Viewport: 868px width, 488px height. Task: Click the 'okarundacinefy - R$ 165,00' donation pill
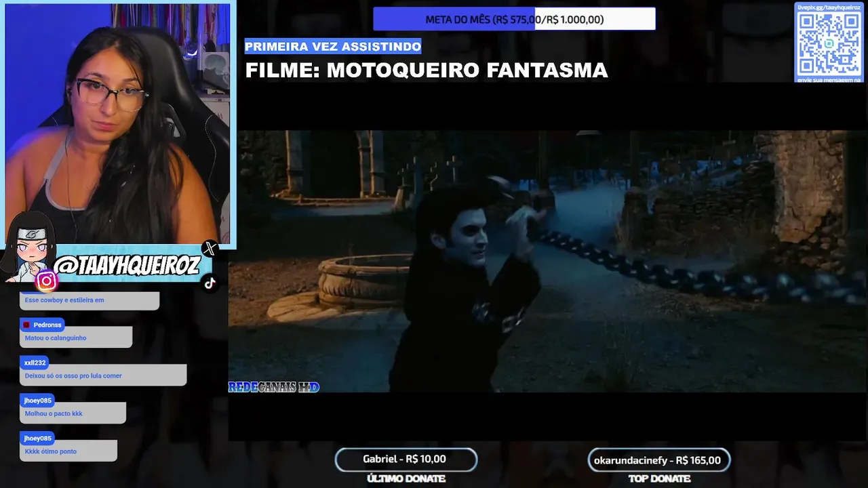[x=658, y=460]
